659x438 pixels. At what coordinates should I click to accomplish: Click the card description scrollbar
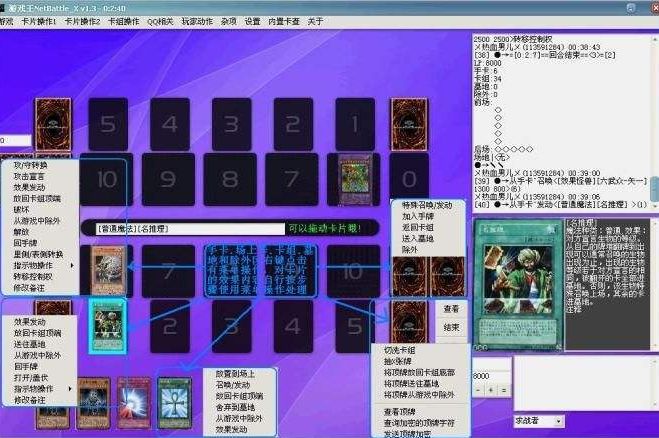coord(654,284)
